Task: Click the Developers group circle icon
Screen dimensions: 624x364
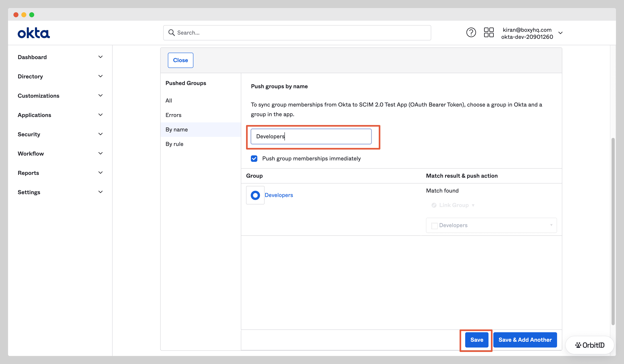Action: click(255, 195)
